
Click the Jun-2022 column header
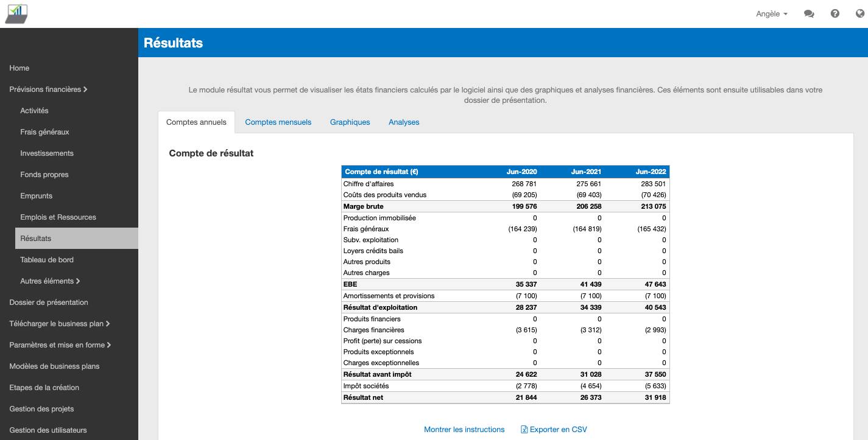(651, 172)
